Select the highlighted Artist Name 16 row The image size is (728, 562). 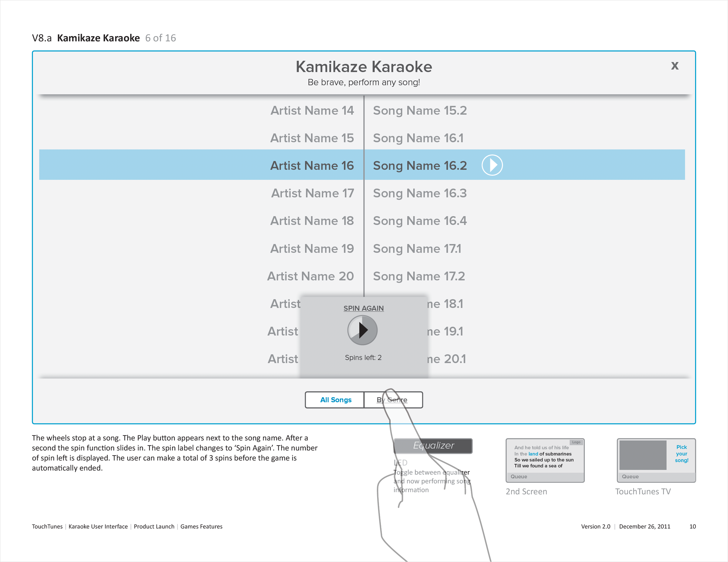[x=312, y=166]
